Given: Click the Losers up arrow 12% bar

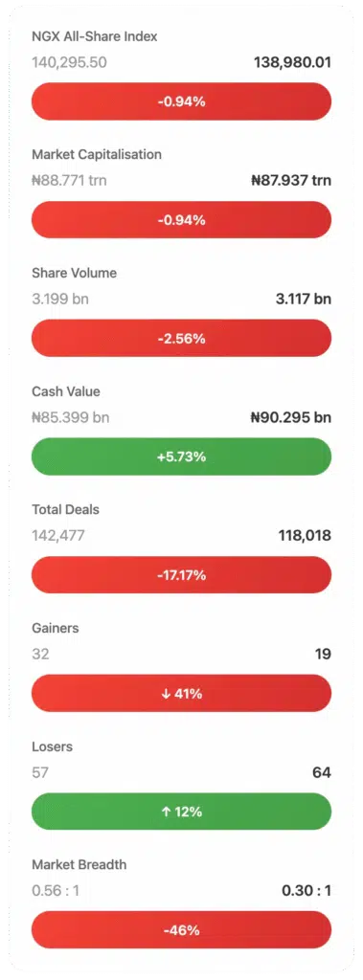Looking at the screenshot, I should [182, 812].
